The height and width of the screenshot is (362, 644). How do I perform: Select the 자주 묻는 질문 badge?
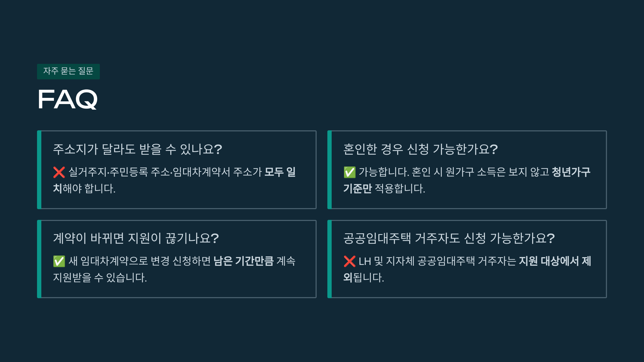tap(68, 71)
